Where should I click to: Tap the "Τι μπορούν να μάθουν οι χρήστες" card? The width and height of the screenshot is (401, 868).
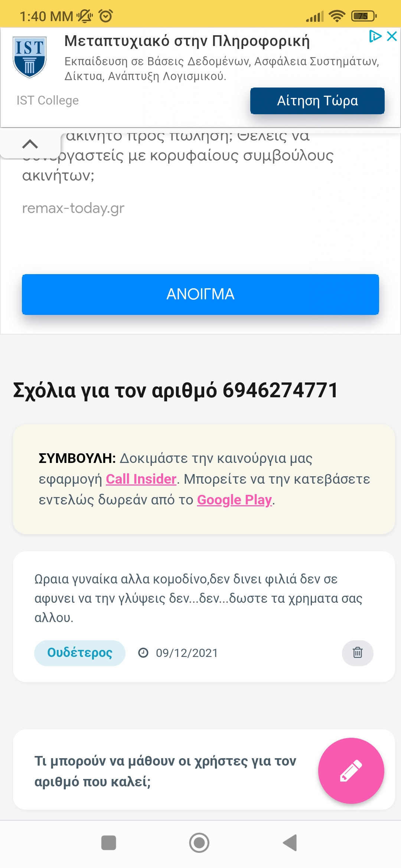(166, 771)
